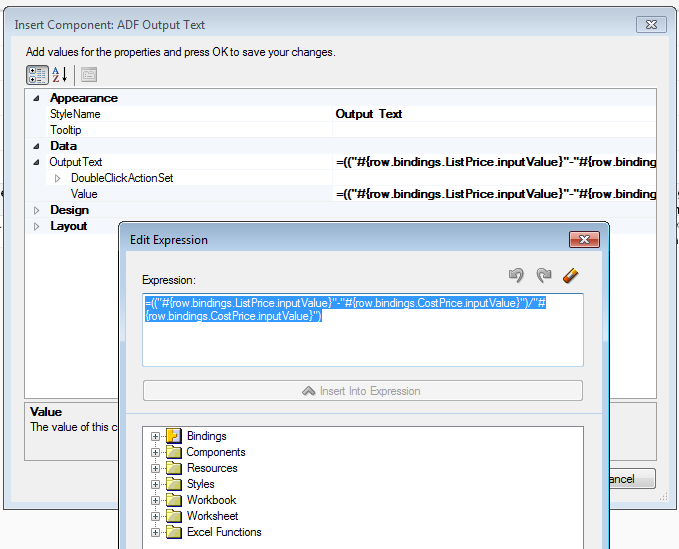
Task: Click the empty Tooltip value field
Action: pyautogui.click(x=494, y=130)
